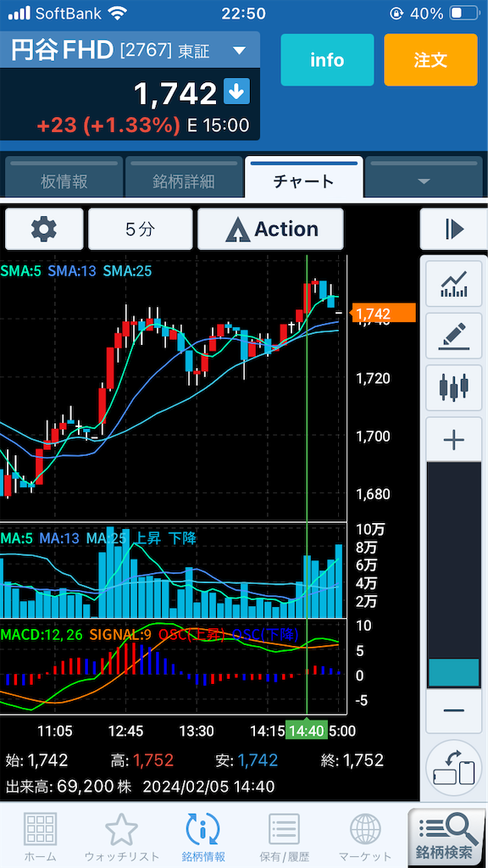This screenshot has height=868, width=488.
Task: Tap the green 14:40 time marker
Action: [306, 730]
